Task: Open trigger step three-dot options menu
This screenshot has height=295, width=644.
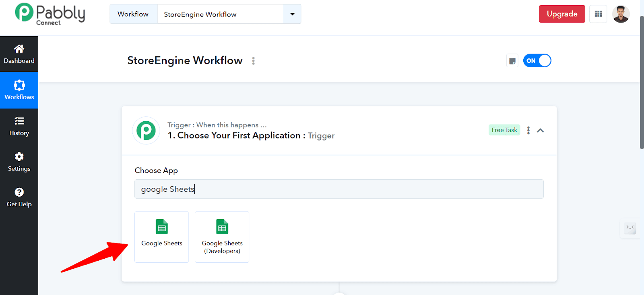Action: (x=528, y=130)
